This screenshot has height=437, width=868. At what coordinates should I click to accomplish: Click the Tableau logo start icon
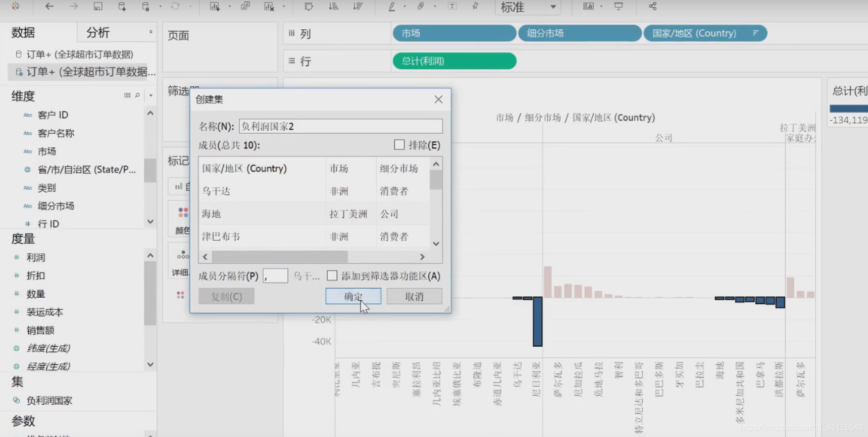[15, 7]
